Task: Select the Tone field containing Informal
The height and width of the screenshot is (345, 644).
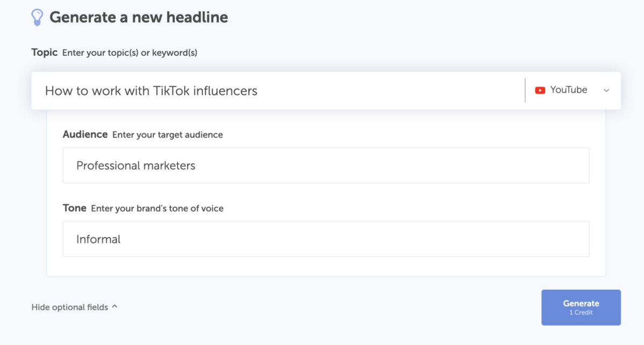Action: point(326,239)
